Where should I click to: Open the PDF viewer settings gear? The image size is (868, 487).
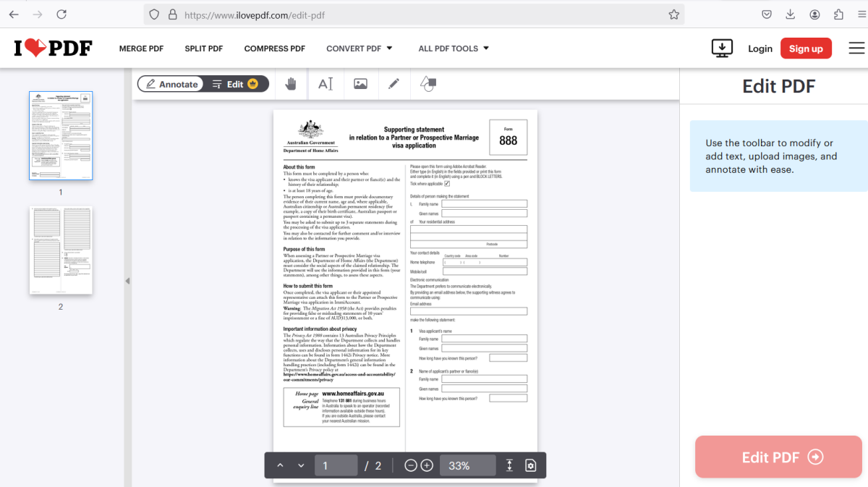pos(530,465)
